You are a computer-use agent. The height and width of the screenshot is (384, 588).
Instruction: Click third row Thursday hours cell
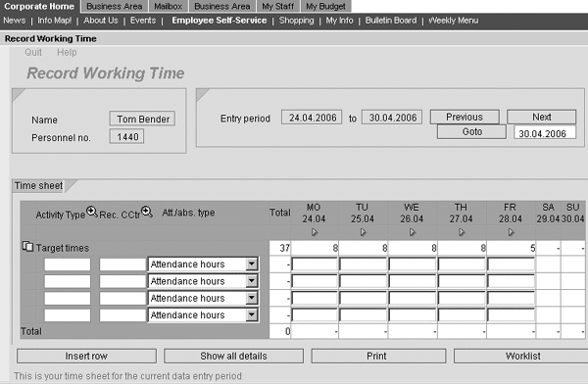point(462,299)
